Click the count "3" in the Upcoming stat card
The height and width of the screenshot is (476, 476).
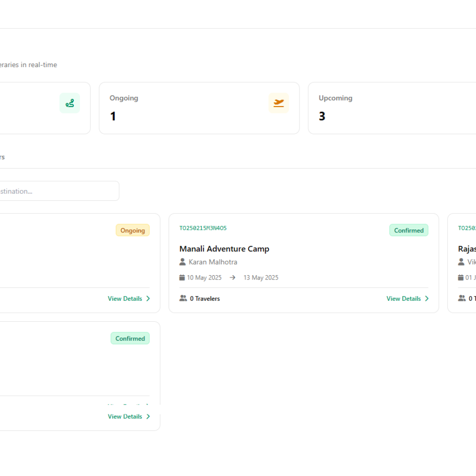tap(322, 116)
